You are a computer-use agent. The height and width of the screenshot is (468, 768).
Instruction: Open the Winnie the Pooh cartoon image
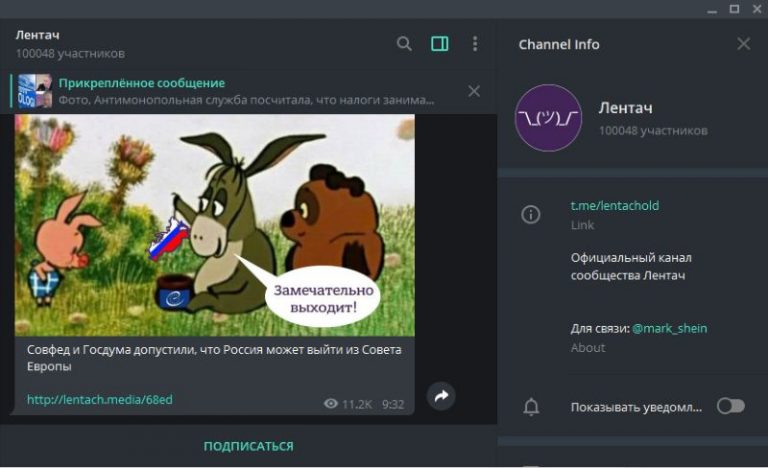point(215,225)
